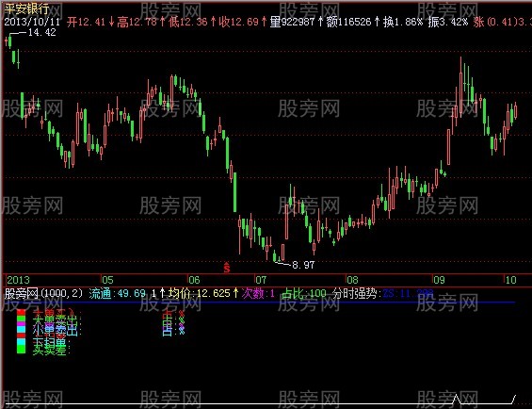
Task: Select month 10 on the time axis
Action: point(510,280)
